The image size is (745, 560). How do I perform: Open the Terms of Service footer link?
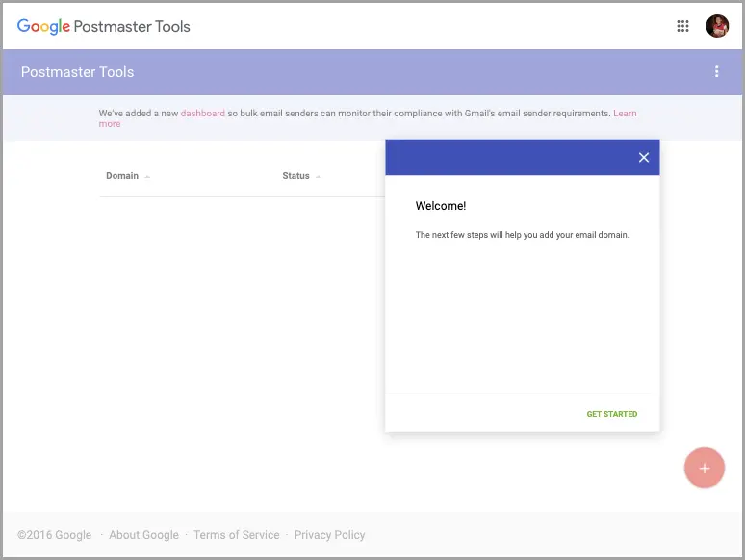(237, 535)
